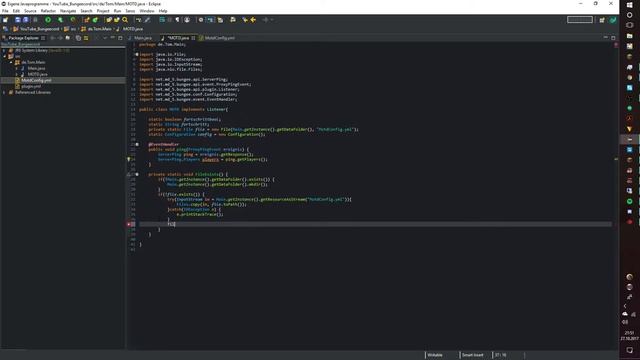This screenshot has height=360, width=640.
Task: Click the New Java Package toolbar icon
Action: coord(87,20)
